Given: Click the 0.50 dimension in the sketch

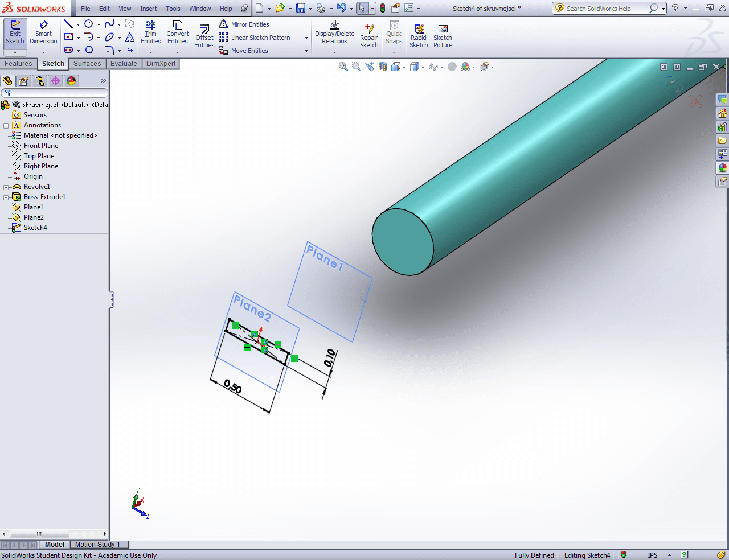Looking at the screenshot, I should click(x=232, y=386).
